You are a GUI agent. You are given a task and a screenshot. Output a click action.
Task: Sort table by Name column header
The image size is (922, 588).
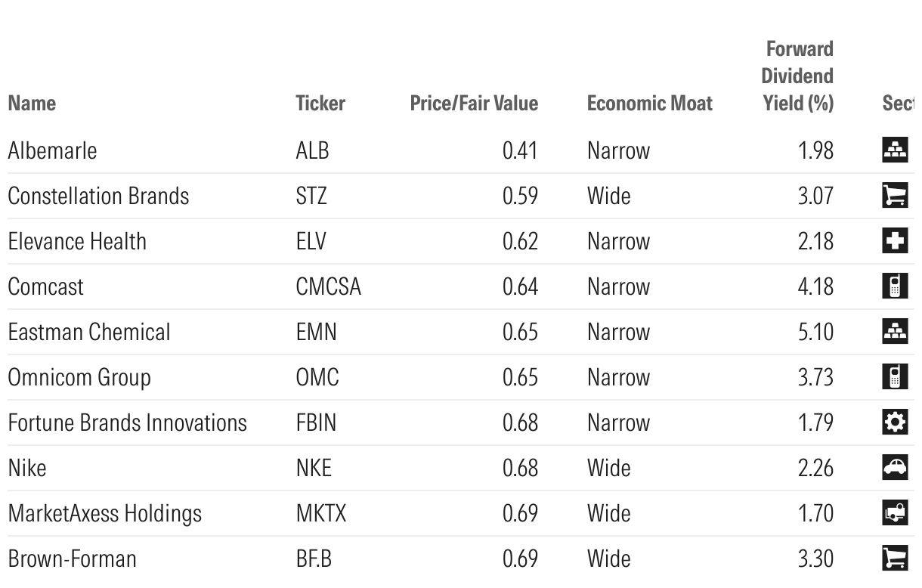[32, 104]
